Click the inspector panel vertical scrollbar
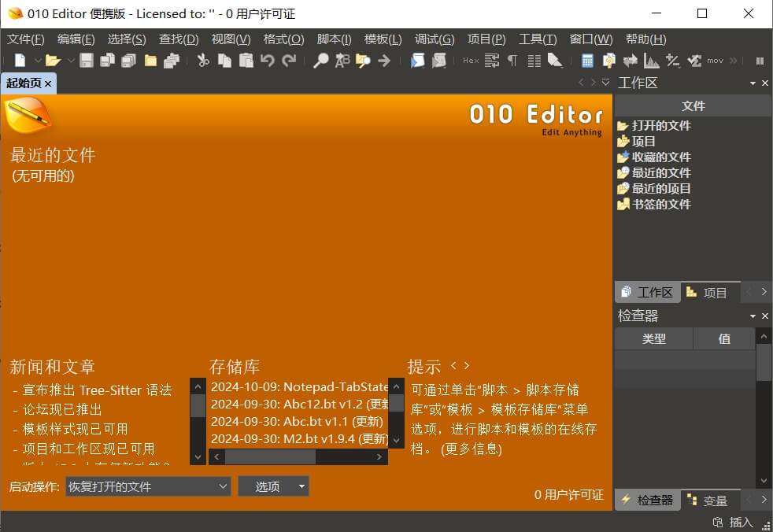The width and height of the screenshot is (773, 532). pos(764,408)
